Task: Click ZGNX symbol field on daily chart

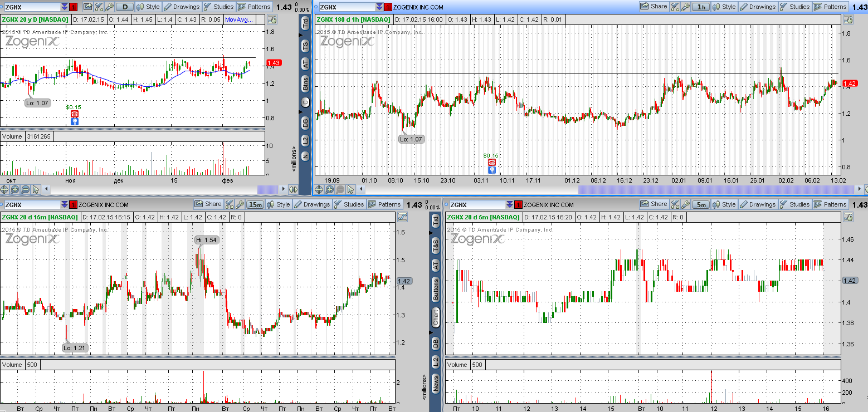Action: tap(31, 7)
